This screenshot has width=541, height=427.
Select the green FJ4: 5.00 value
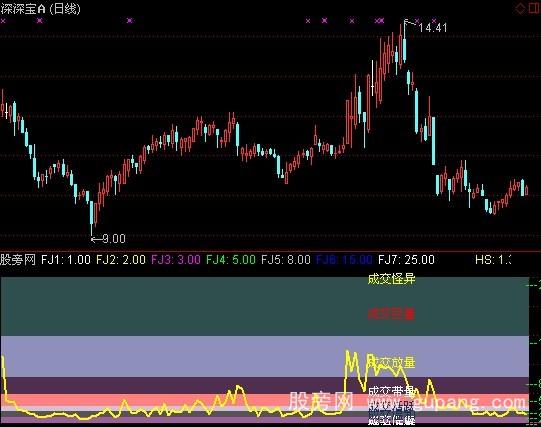coord(231,259)
